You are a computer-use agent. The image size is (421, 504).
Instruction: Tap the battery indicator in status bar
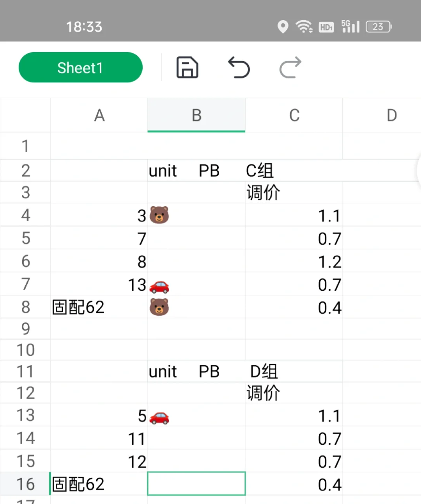pos(379,27)
